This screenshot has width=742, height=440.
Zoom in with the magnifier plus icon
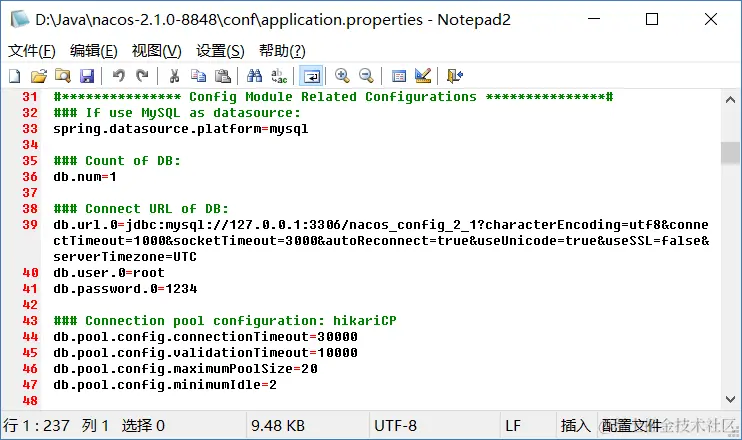[342, 76]
